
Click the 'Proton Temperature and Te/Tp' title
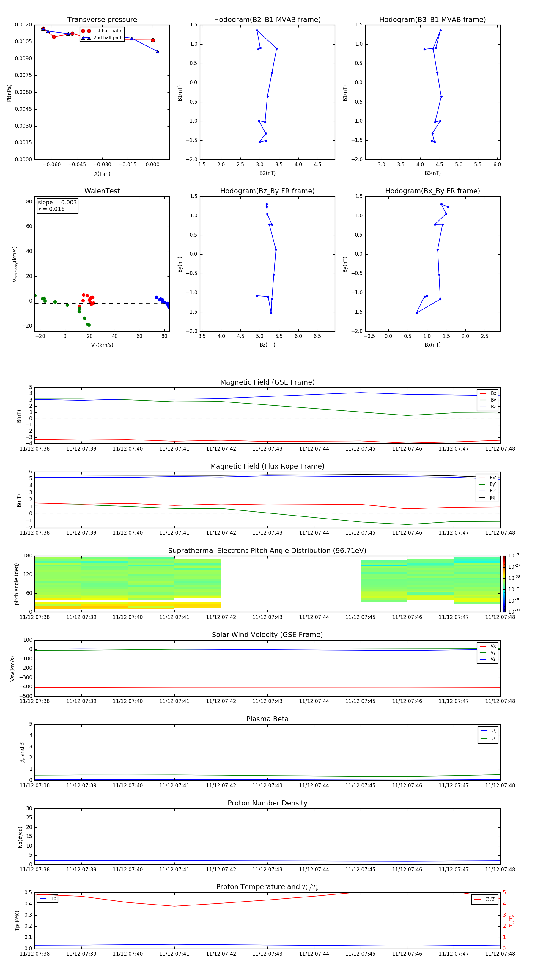click(x=267, y=887)
